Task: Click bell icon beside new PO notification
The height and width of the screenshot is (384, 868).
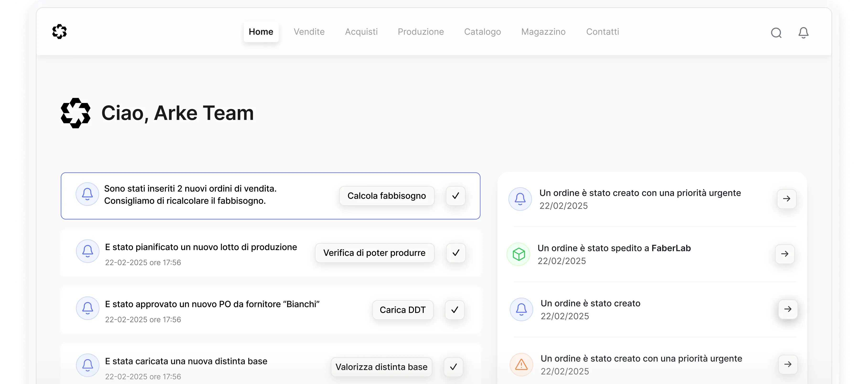Action: coord(88,308)
